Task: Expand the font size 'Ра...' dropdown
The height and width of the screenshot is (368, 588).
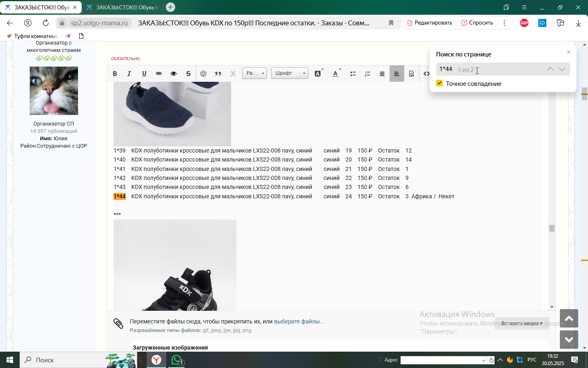Action: 254,73
